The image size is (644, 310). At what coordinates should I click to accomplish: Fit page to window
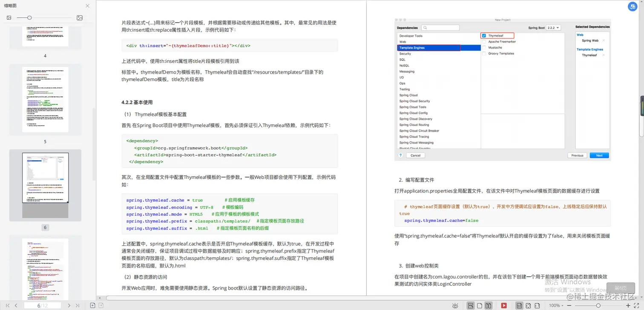pos(528,306)
